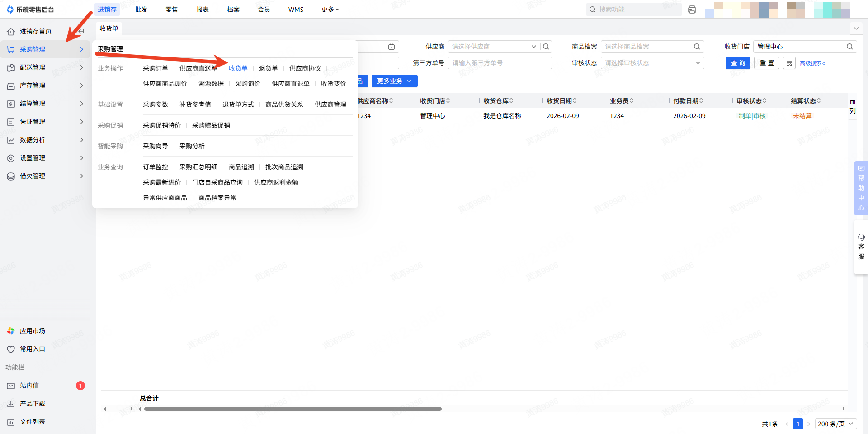Click the 商品档案 search magnifier icon
Image resolution: width=868 pixels, height=434 pixels.
click(697, 47)
